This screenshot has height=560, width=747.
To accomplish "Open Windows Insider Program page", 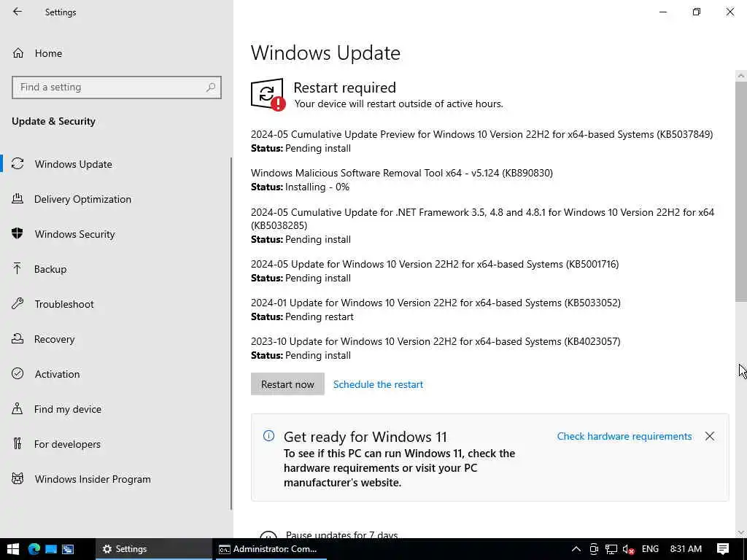I will [x=93, y=479].
